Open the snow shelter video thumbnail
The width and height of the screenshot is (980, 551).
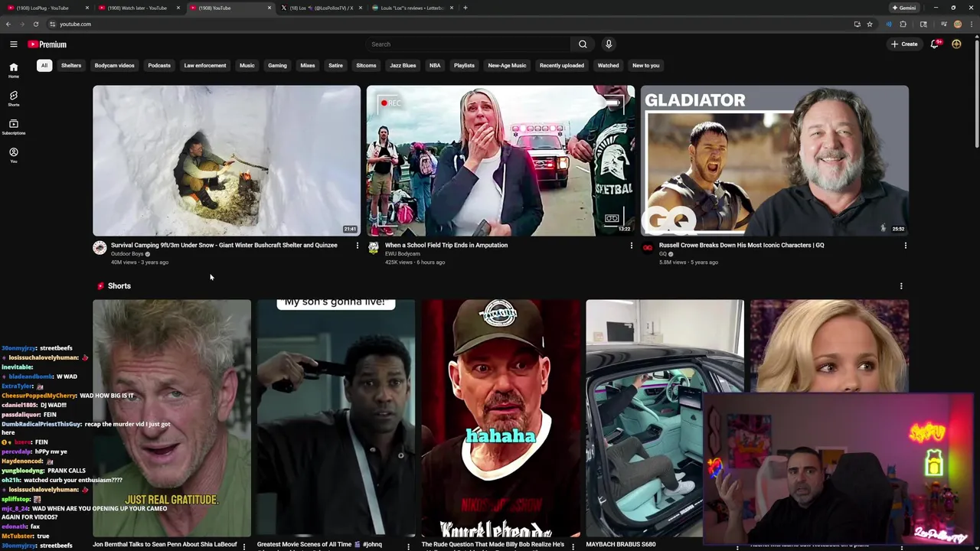[x=227, y=161]
